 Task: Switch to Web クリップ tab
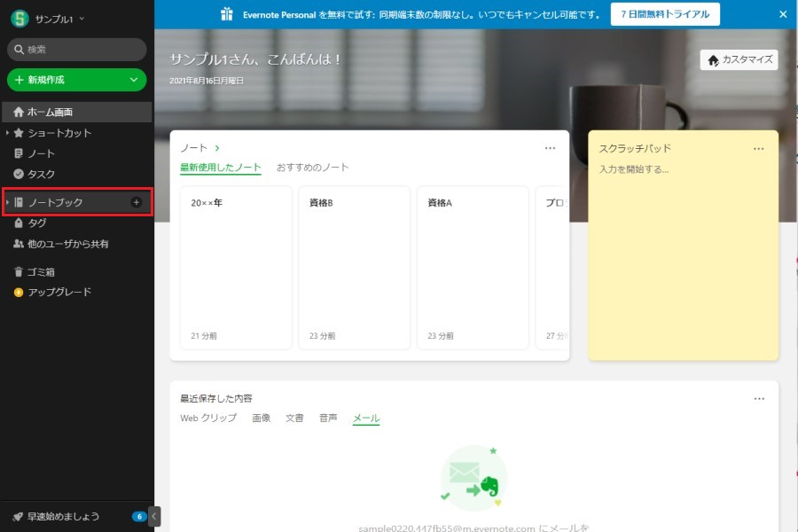[x=208, y=418]
